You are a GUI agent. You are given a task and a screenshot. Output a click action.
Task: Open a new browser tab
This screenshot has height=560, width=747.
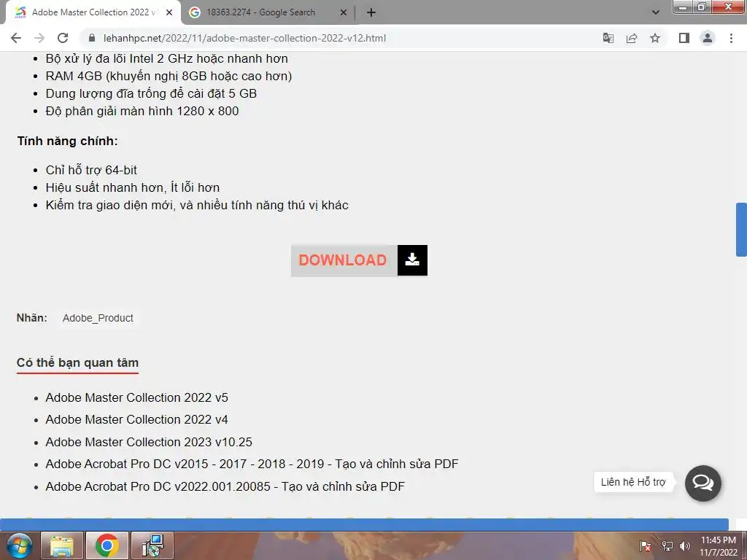[371, 13]
